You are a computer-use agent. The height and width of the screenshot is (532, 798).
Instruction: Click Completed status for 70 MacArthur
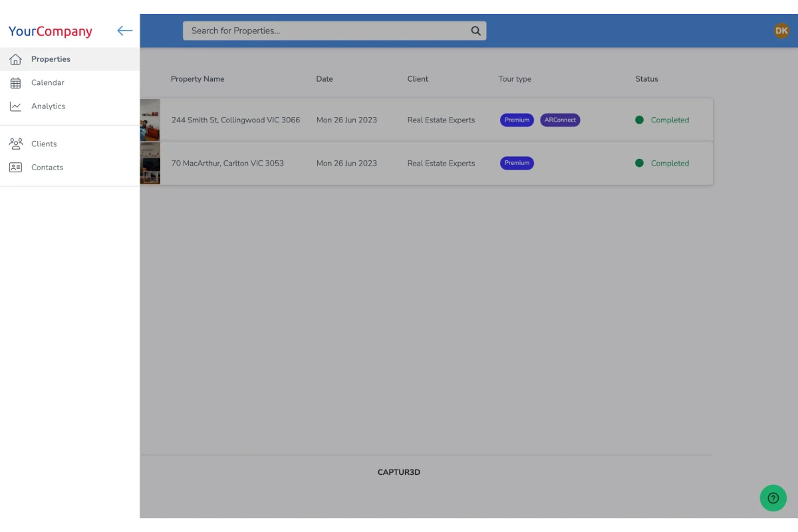coord(662,164)
